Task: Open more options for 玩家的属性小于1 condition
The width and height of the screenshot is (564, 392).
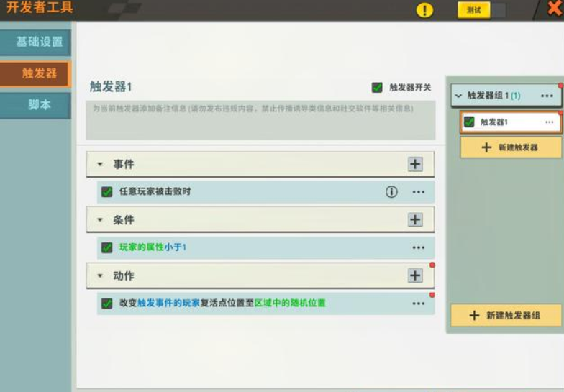Action: point(419,247)
